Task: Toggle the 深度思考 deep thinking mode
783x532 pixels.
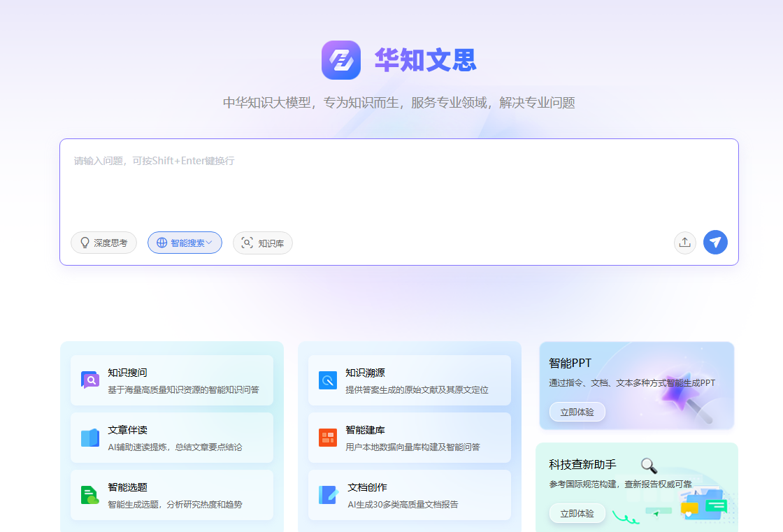Action: tap(104, 243)
